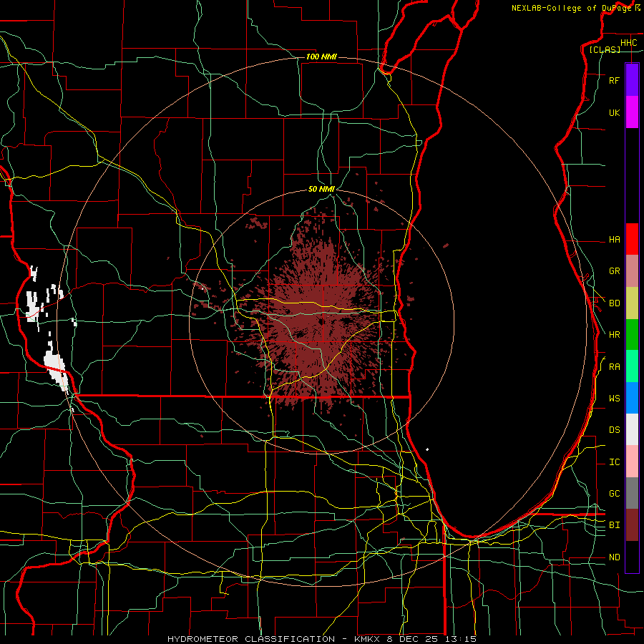Click the BI brown legend swatch
The image size is (644, 644).
(x=632, y=525)
